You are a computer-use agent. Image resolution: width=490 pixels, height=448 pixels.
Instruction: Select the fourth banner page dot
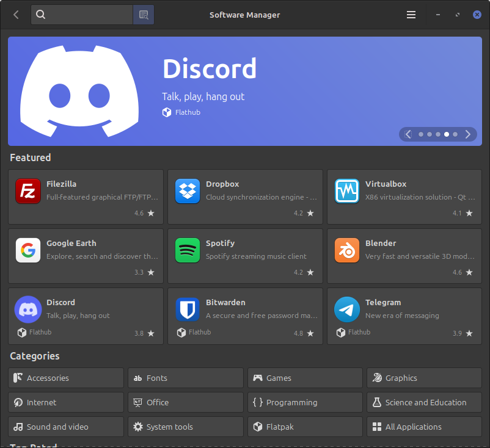pos(447,134)
